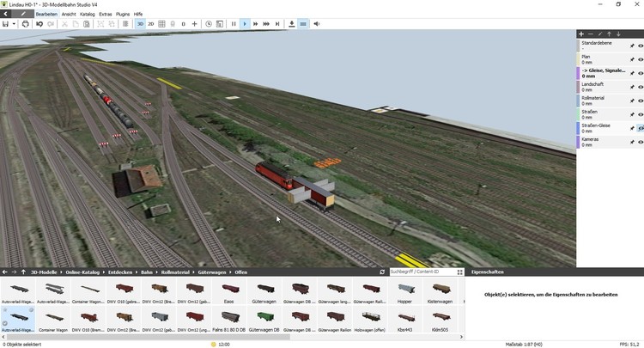The height and width of the screenshot is (348, 644).
Task: Step simulation to next frame
Action: pos(277,24)
